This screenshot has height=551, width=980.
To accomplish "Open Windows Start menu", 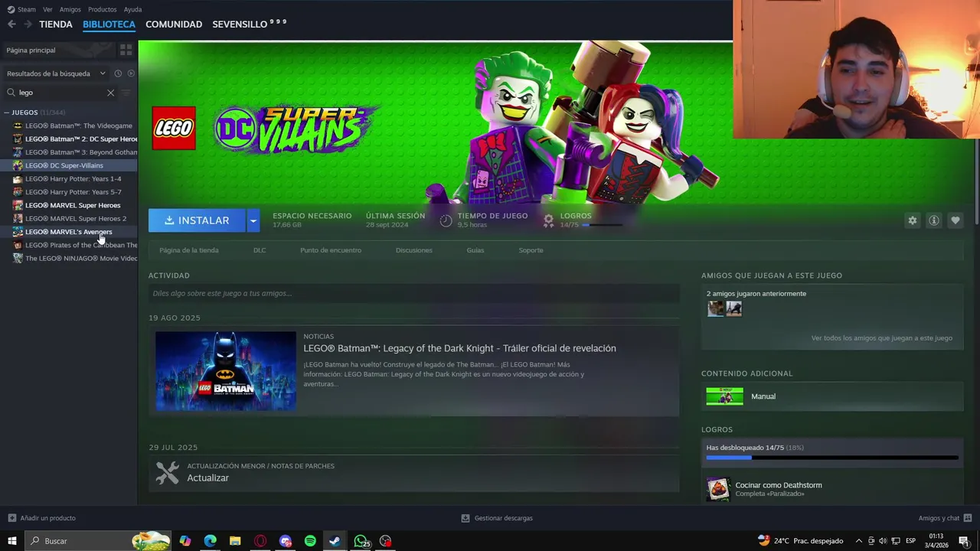I will pyautogui.click(x=11, y=541).
